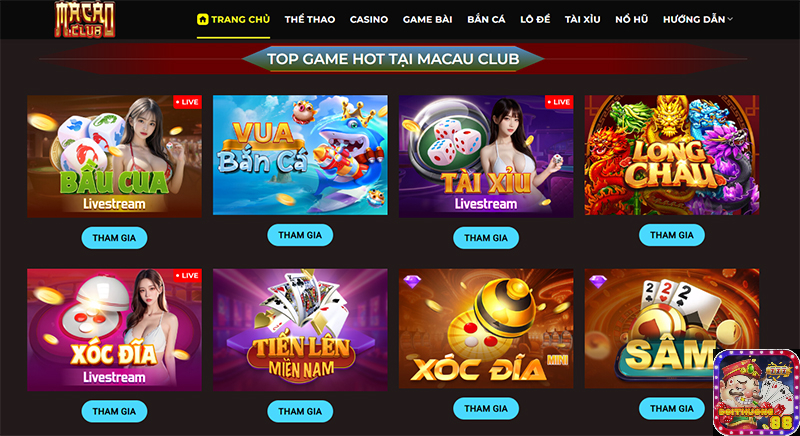Click the LIVE badge on Xóc Đĩa Livestream

click(187, 275)
